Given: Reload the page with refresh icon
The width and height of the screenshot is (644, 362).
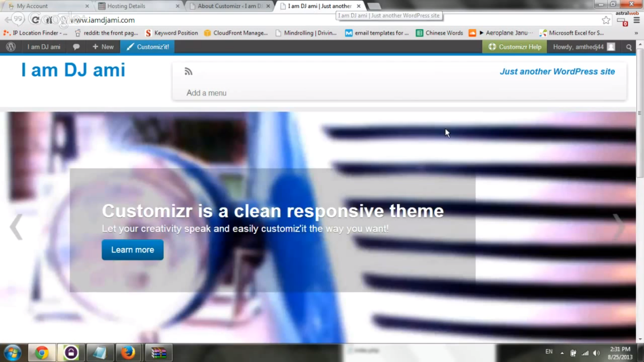Looking at the screenshot, I should click(35, 20).
